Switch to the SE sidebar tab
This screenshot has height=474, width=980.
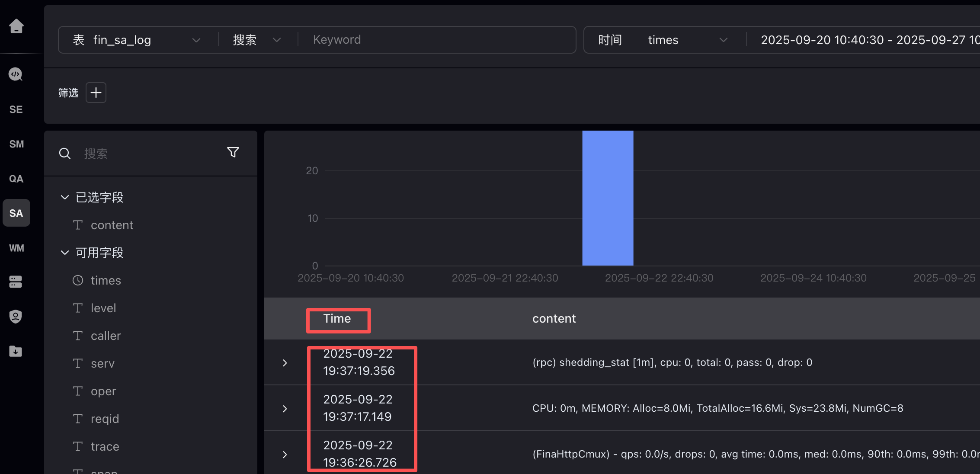[x=16, y=109]
